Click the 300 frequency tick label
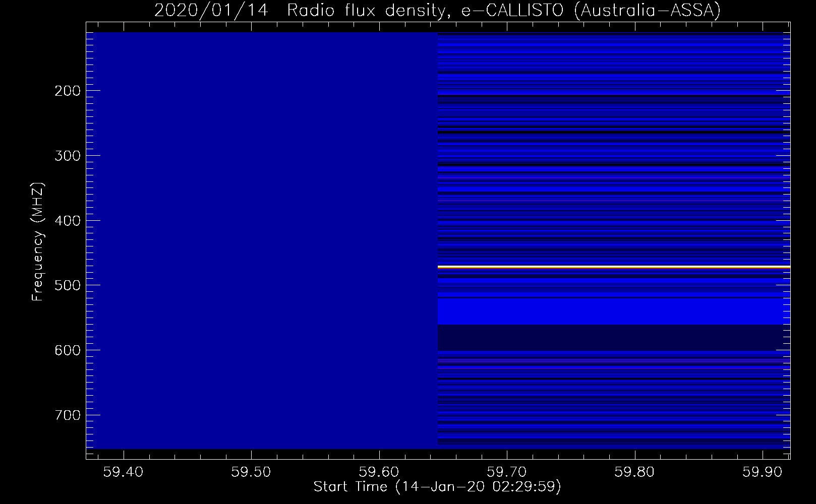Screen dimensions: 816x504 (67, 155)
